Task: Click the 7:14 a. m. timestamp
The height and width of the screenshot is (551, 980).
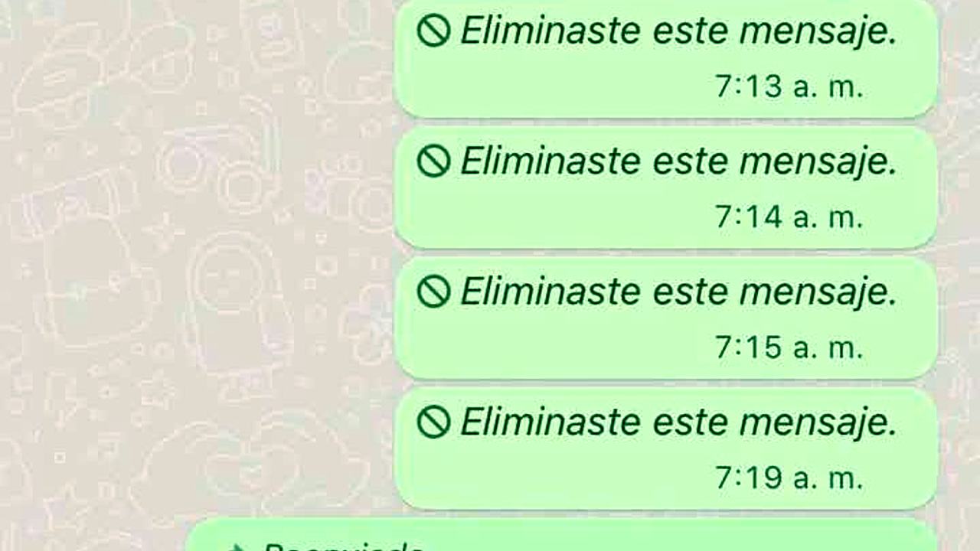Action: click(x=789, y=217)
